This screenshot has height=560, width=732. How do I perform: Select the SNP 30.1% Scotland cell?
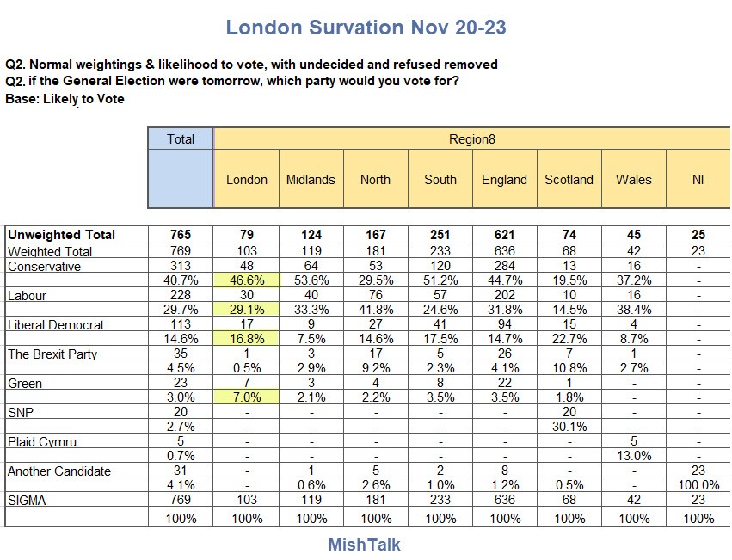tap(569, 428)
